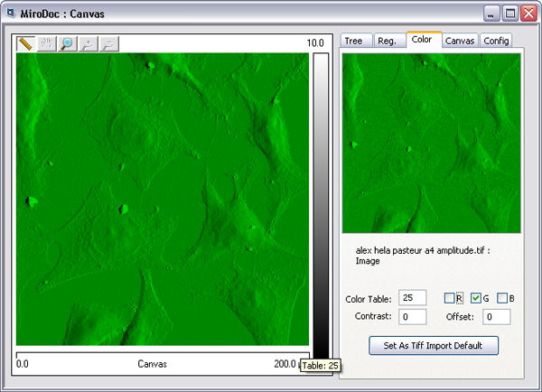Activate the magnifier zoom tool
The width and height of the screenshot is (542, 392).
(68, 43)
